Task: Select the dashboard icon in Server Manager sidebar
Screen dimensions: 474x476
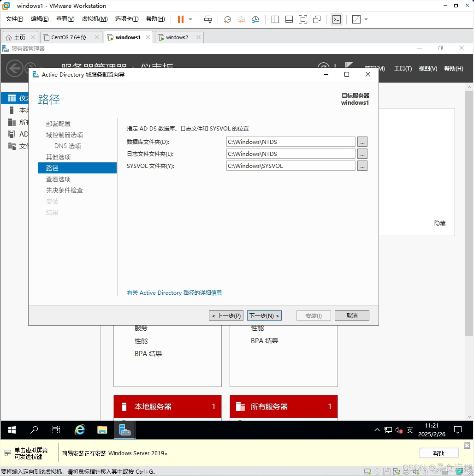Action: (12, 98)
